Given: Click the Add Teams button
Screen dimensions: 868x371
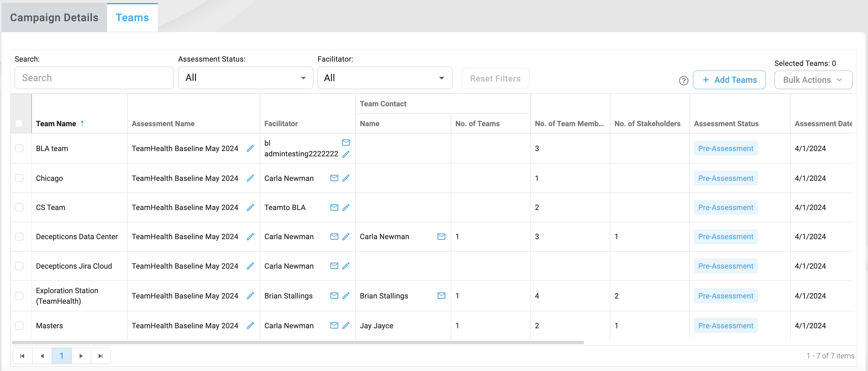Looking at the screenshot, I should [x=729, y=80].
